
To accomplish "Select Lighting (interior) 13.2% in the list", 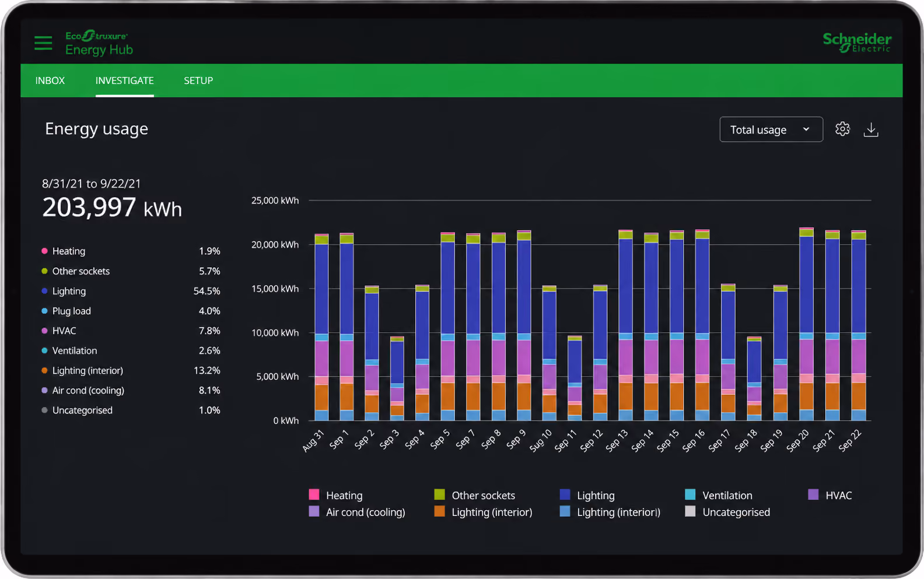I will [x=131, y=370].
